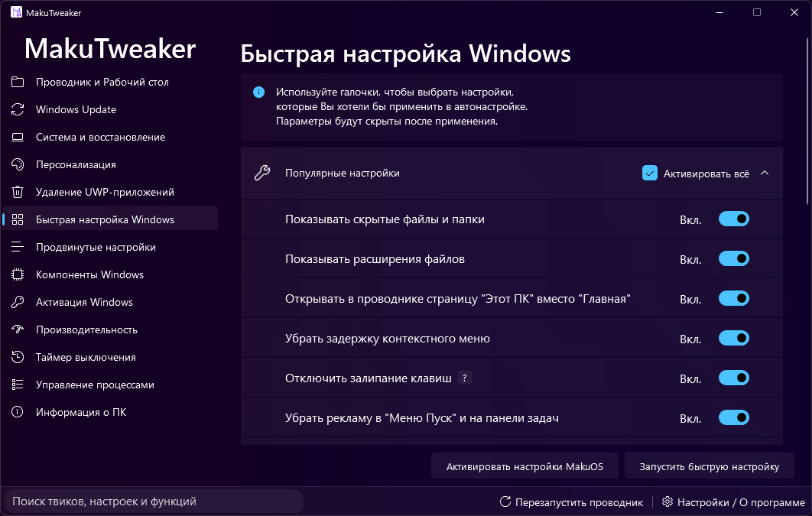
Task: Go to Управление процессами page
Action: pyautogui.click(x=110, y=385)
